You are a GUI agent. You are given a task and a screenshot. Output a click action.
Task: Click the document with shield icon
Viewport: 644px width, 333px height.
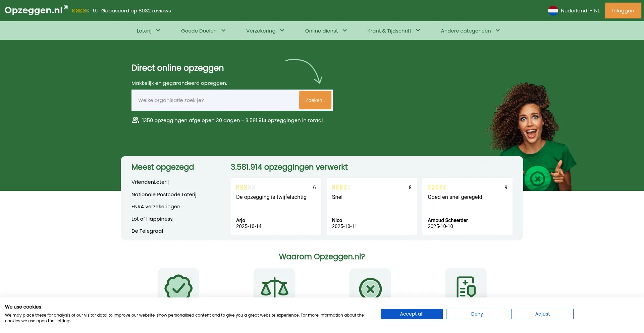(x=466, y=287)
